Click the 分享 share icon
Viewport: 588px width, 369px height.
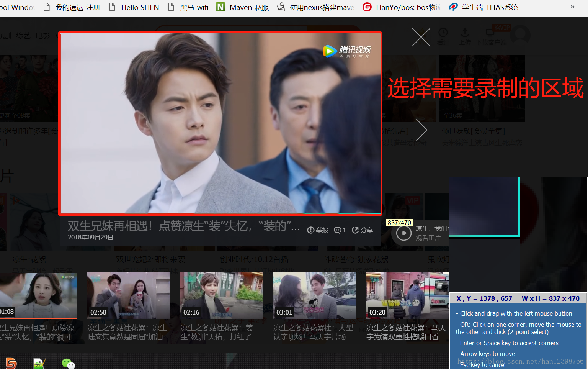363,230
